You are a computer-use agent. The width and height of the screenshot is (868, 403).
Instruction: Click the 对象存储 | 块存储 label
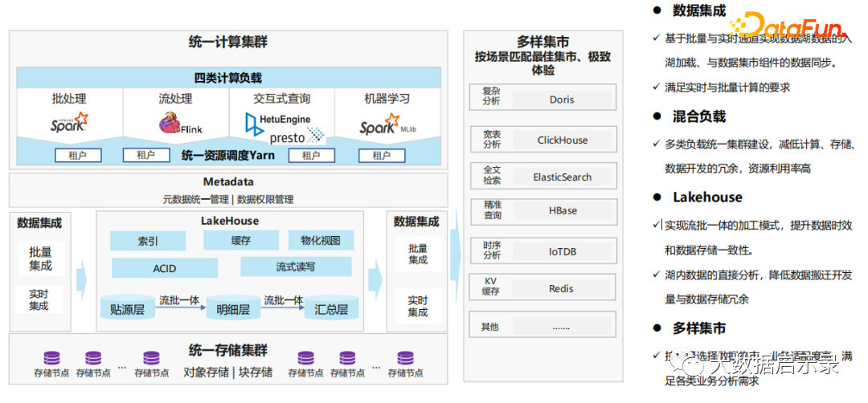click(228, 372)
